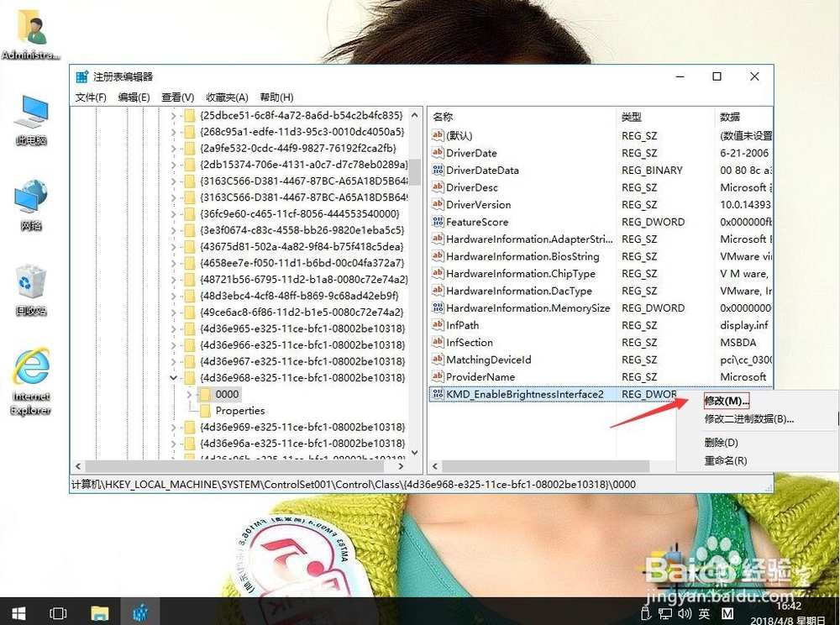This screenshot has width=840, height=625.
Task: Click the DriverDate string value icon
Action: 438,153
